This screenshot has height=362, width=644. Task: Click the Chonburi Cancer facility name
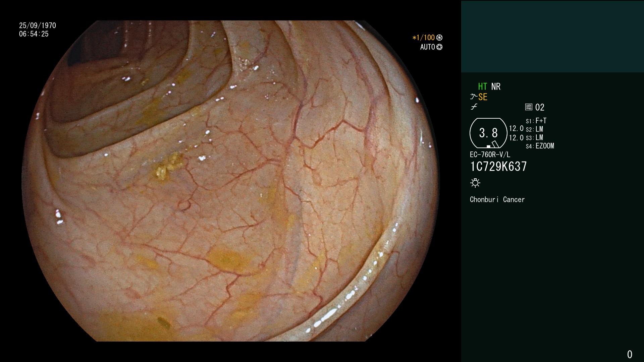pyautogui.click(x=497, y=200)
